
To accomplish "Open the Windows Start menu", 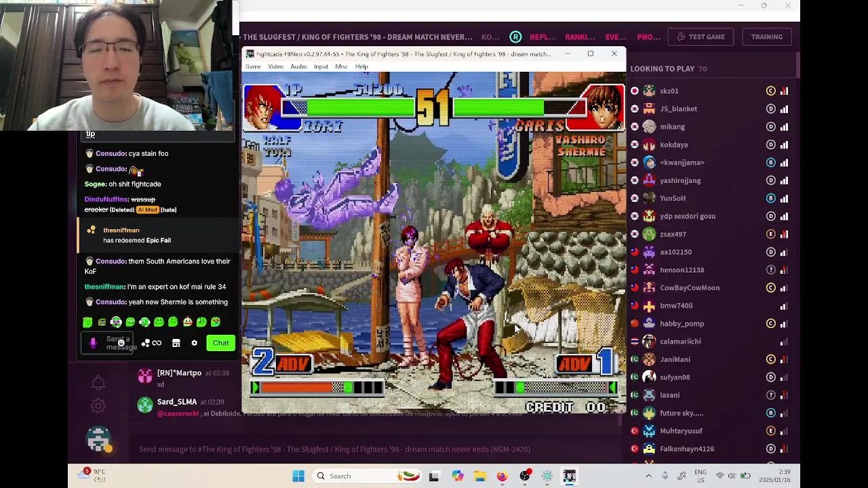I will pos(298,476).
